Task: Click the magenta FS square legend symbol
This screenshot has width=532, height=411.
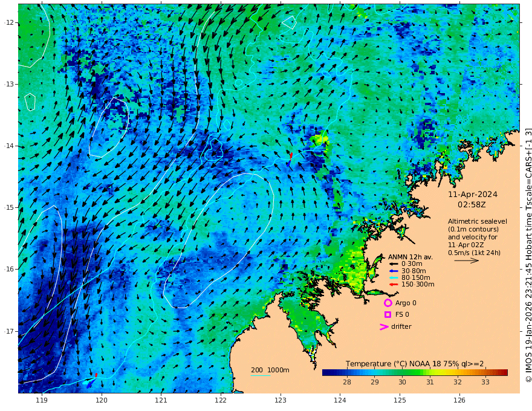Action: (x=388, y=315)
